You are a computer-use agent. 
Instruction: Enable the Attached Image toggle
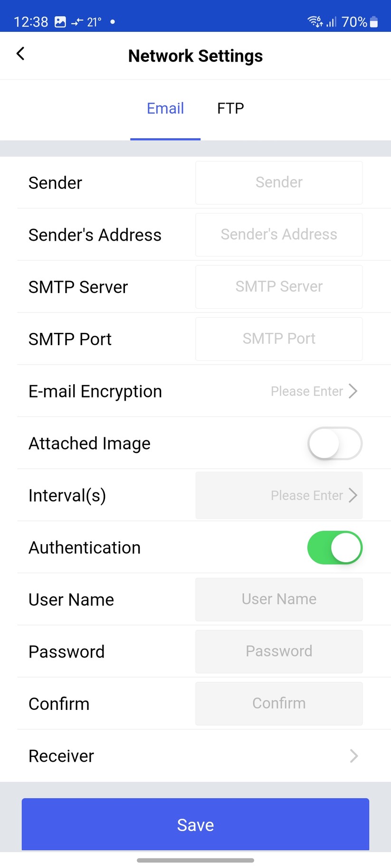point(334,443)
